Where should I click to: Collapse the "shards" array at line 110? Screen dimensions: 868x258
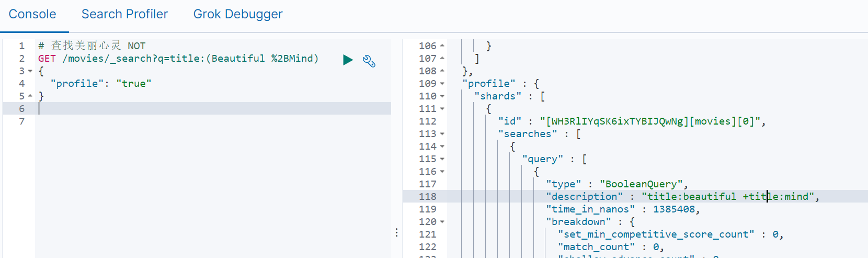point(442,96)
